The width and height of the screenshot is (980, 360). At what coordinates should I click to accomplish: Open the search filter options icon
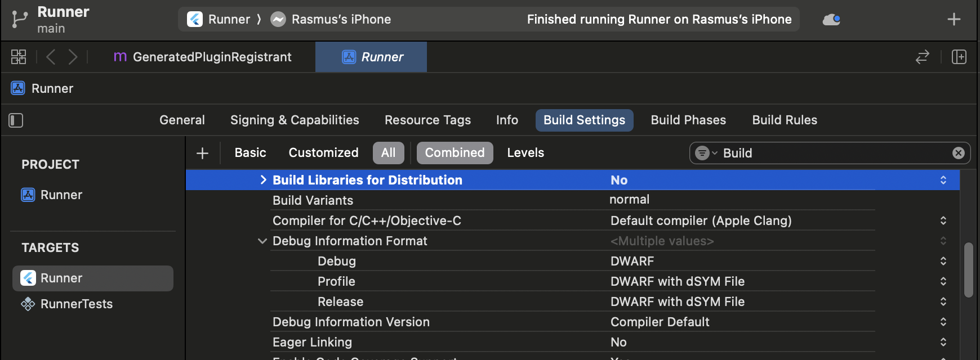706,153
